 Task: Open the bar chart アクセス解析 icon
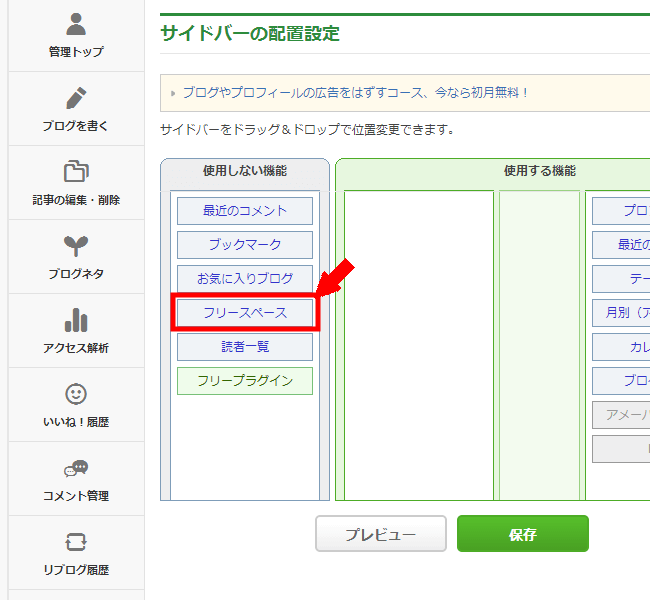[76, 320]
